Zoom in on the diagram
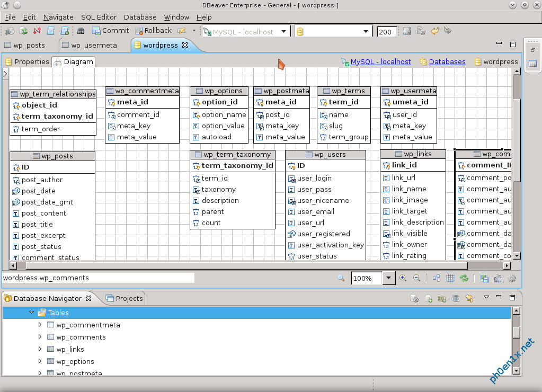This screenshot has width=542, height=392. tap(403, 278)
